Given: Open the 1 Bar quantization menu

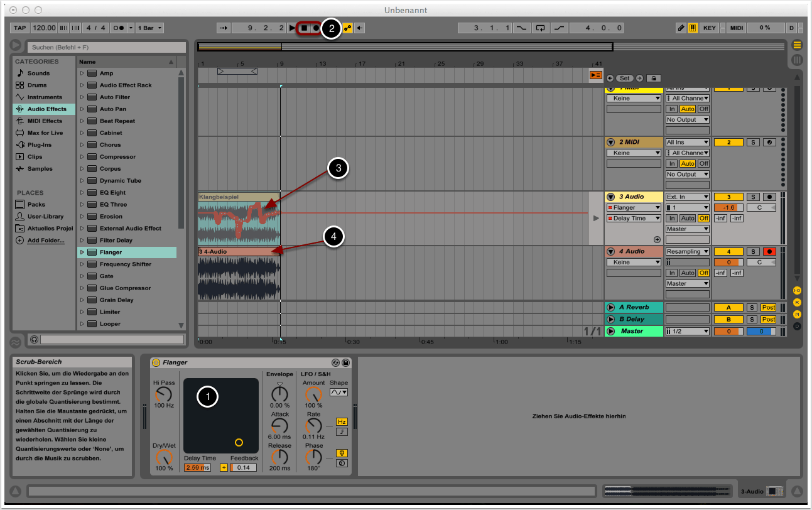Looking at the screenshot, I should (x=151, y=28).
